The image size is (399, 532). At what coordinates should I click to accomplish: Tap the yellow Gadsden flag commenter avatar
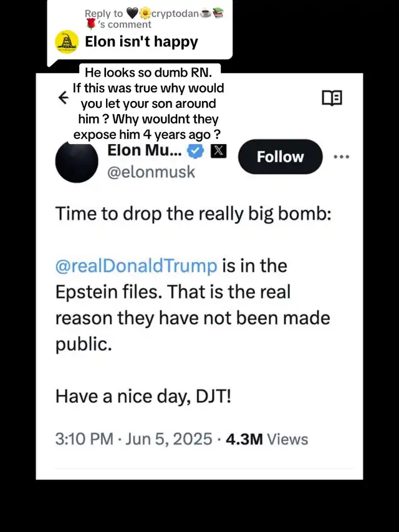tap(67, 41)
